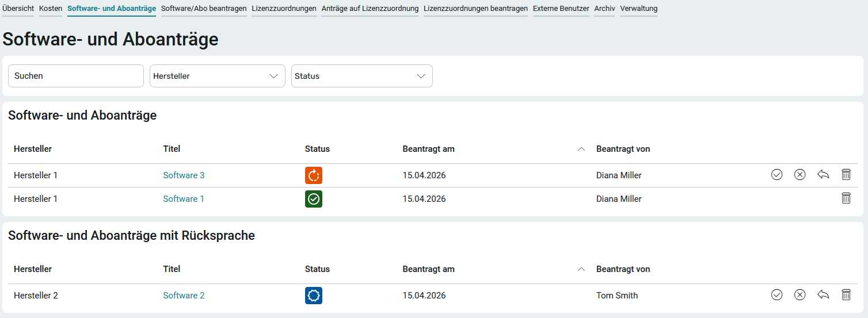The image size is (868, 318).
Task: Click reply arrow icon for Software 2
Action: click(823, 295)
